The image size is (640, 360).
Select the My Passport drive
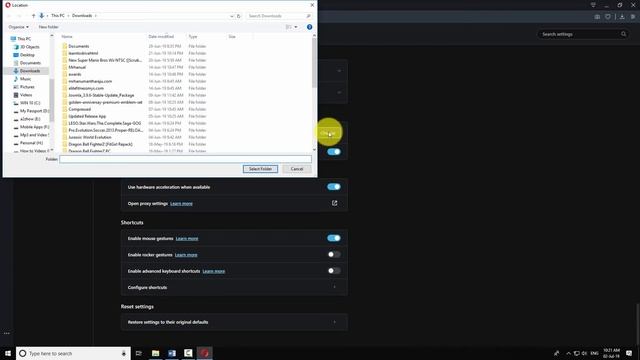click(x=33, y=111)
